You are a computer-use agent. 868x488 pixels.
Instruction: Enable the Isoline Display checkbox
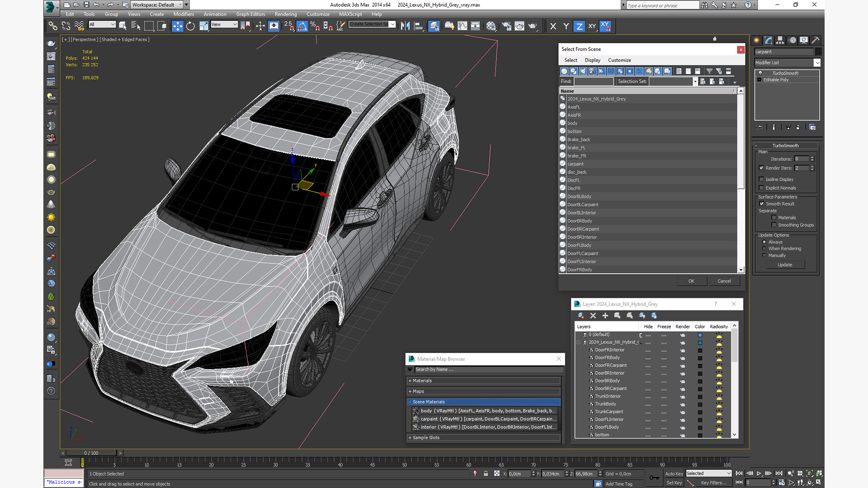coord(761,179)
